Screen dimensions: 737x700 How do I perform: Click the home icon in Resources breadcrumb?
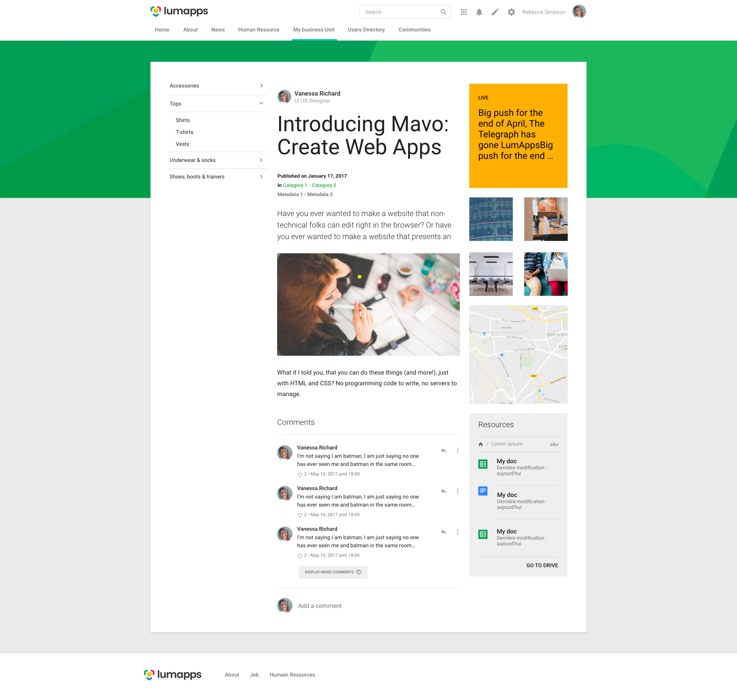[480, 444]
